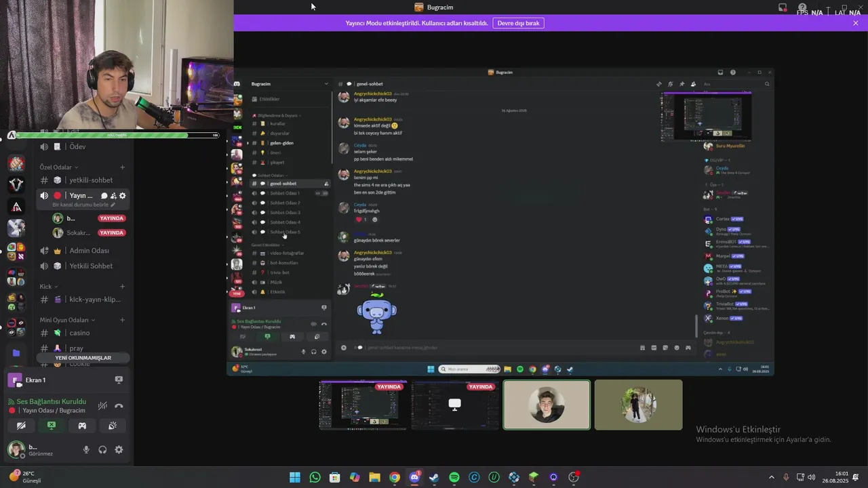
Task: Open Steam from the Windows taskbar
Action: tap(434, 477)
